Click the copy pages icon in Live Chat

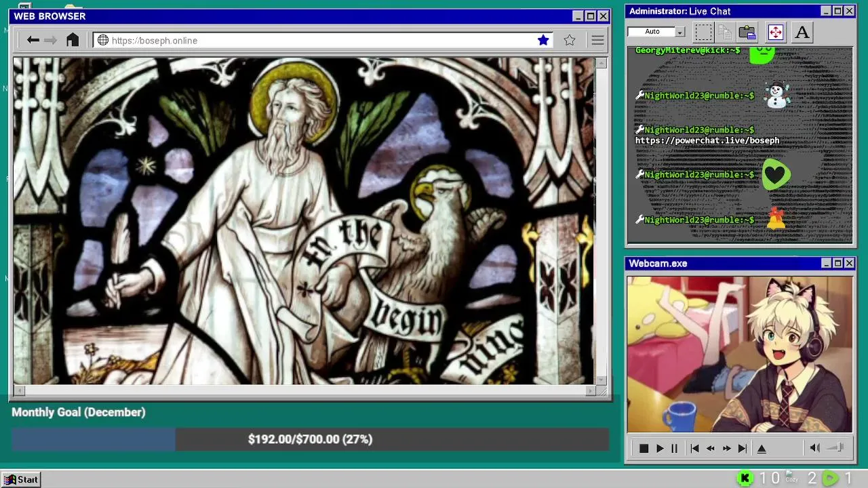725,32
